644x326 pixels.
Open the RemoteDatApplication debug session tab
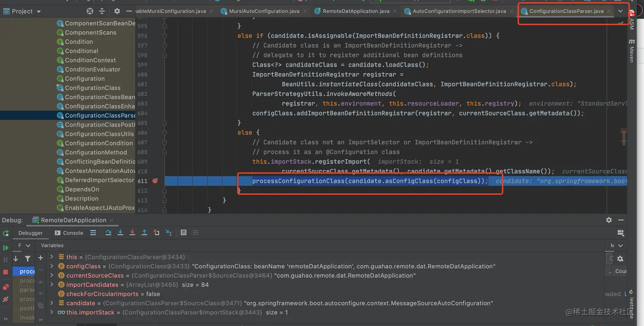[x=73, y=220]
